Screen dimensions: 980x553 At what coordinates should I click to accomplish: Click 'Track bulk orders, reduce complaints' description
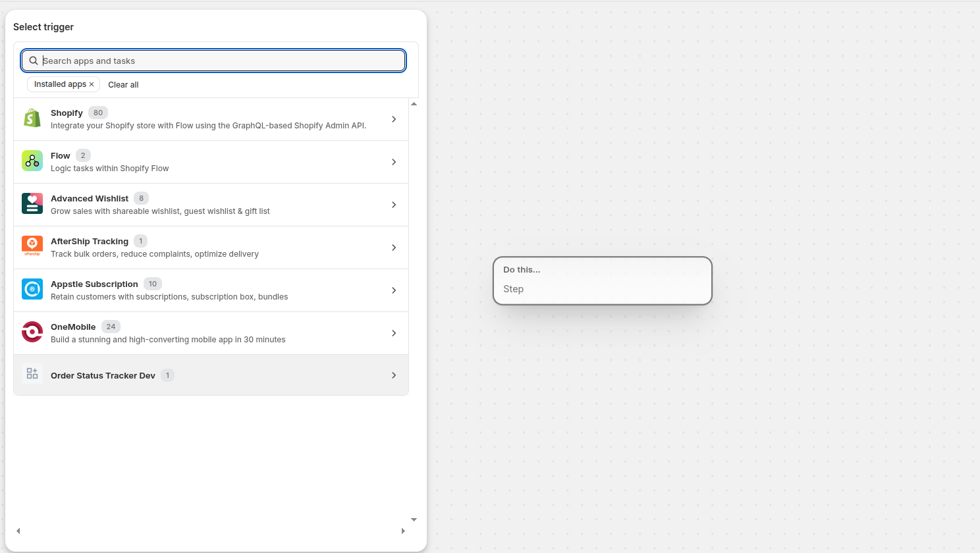click(x=155, y=254)
